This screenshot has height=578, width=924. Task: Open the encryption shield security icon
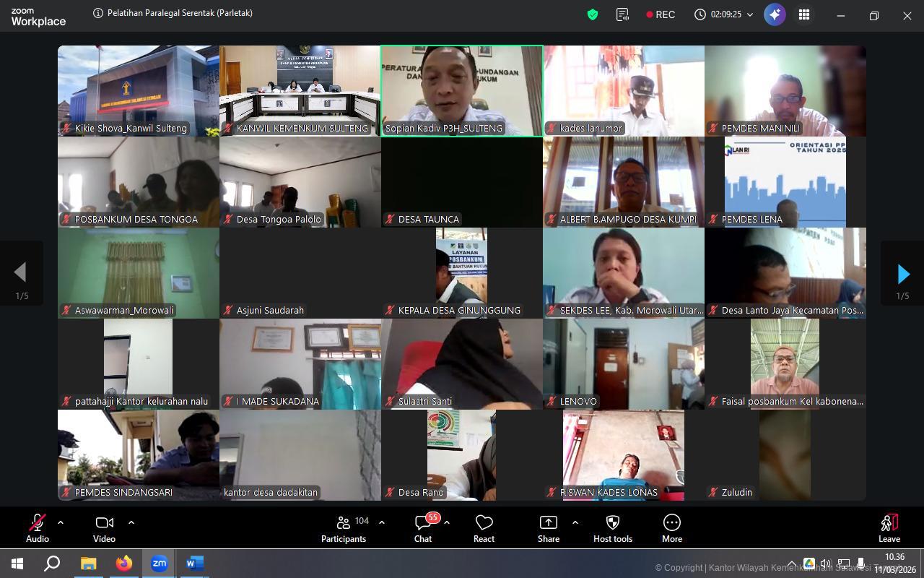[593, 14]
